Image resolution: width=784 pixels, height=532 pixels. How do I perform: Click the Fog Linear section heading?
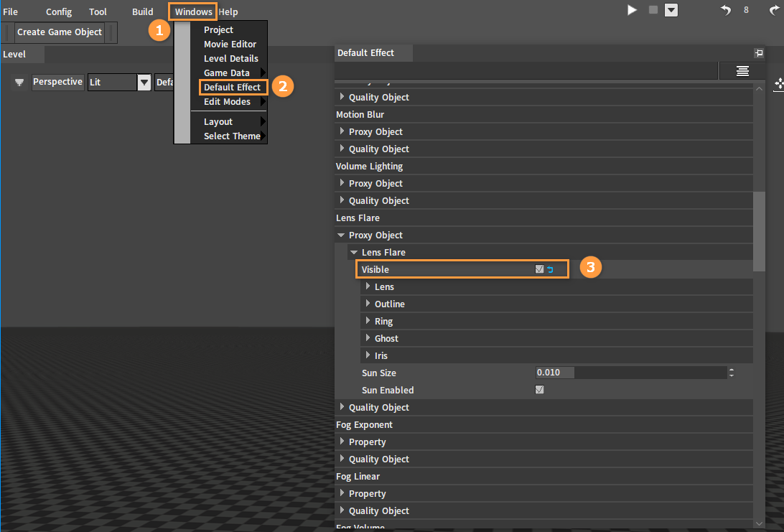(x=358, y=476)
